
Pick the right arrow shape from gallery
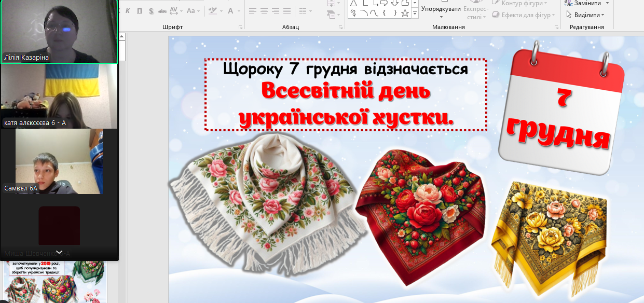pyautogui.click(x=385, y=3)
